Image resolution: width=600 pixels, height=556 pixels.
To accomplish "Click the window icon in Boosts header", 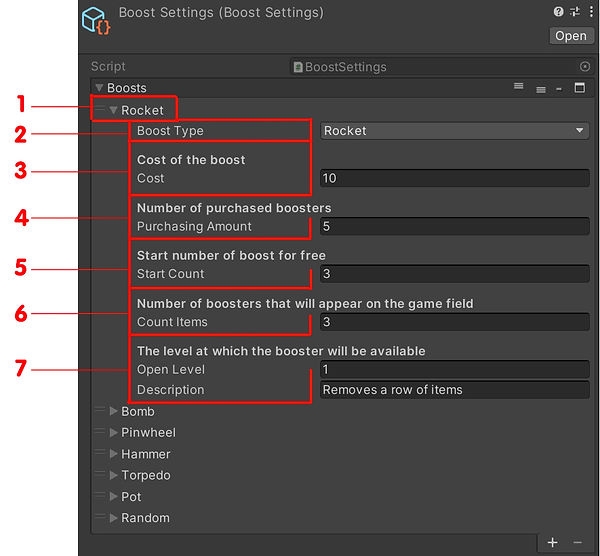I will pos(579,88).
